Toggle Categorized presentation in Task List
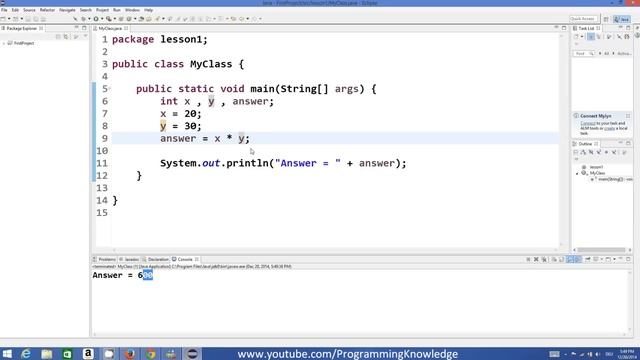The image size is (640, 360). tap(591, 37)
